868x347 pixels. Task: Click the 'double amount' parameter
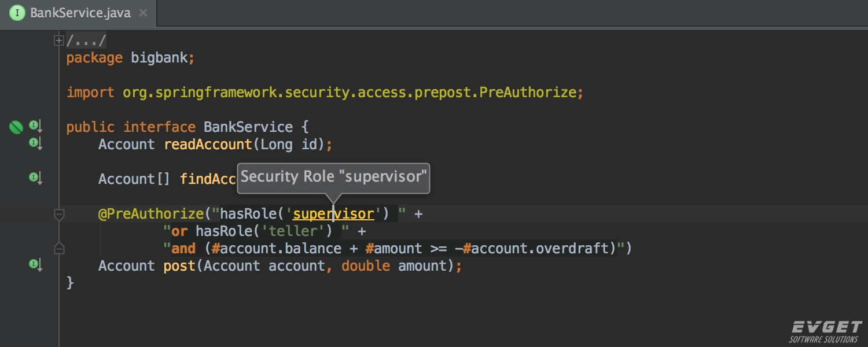tap(394, 266)
